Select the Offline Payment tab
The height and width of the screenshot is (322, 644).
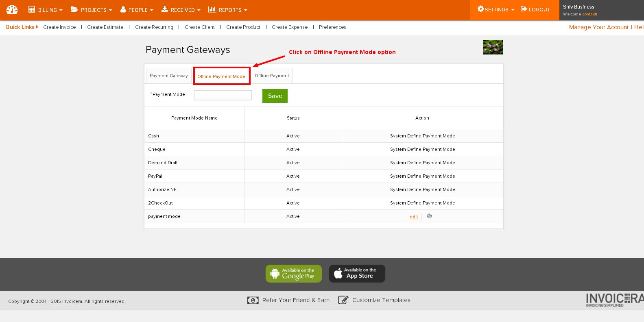[272, 76]
